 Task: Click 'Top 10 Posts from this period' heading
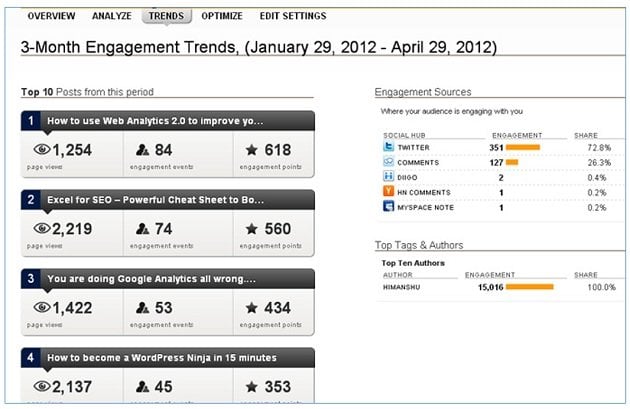[87, 92]
